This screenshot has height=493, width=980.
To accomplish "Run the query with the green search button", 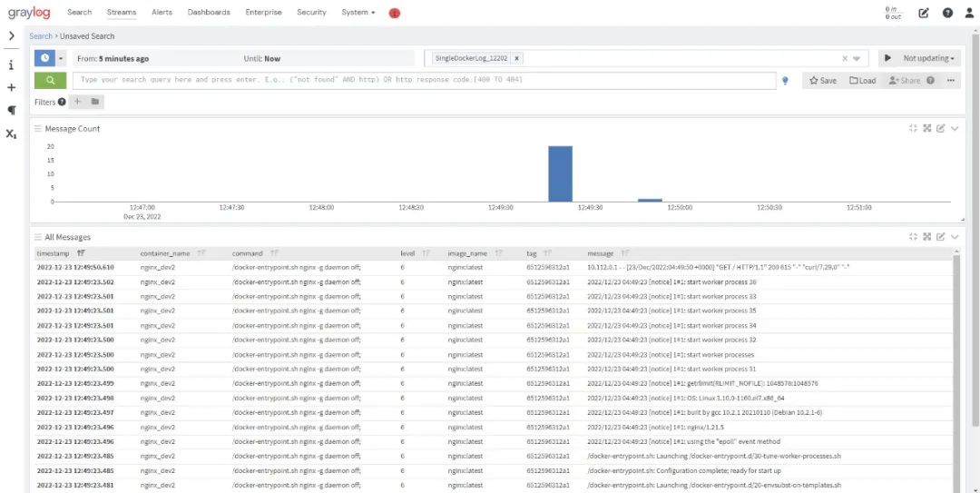I will coord(50,80).
